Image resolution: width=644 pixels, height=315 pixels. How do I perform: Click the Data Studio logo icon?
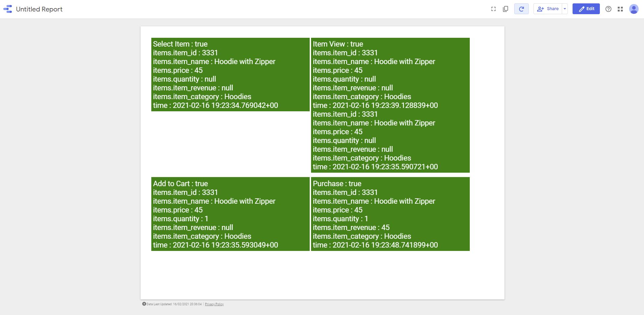click(8, 9)
